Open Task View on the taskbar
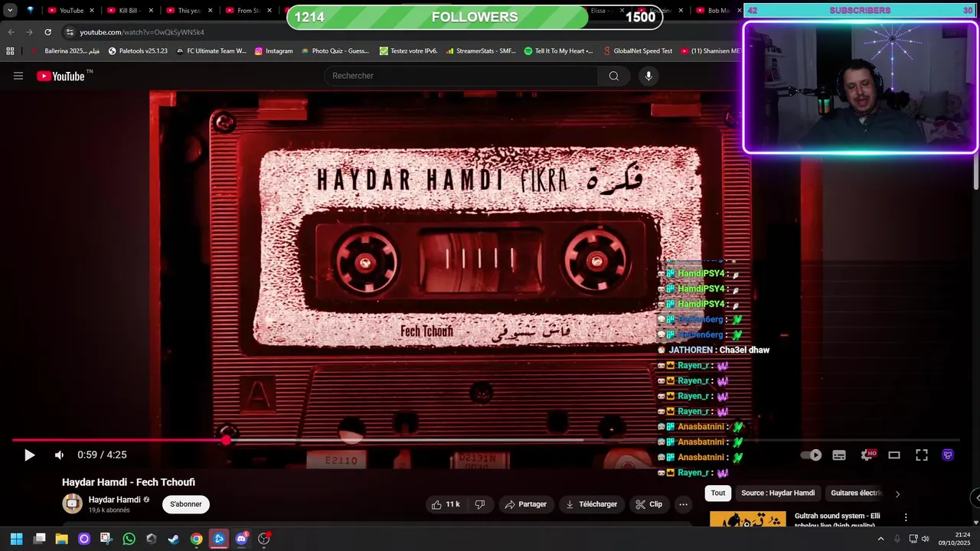Viewport: 980px width, 551px height. click(x=40, y=539)
